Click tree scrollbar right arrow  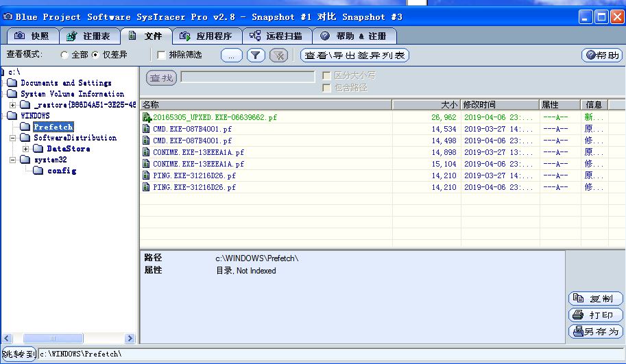coord(130,339)
